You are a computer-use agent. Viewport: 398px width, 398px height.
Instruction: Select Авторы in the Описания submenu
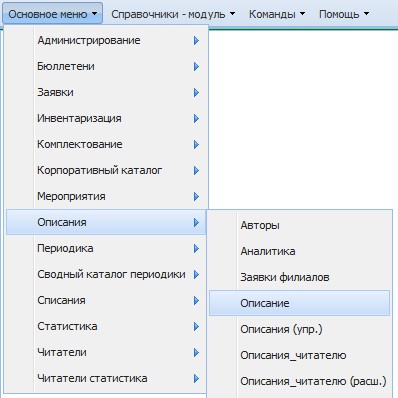299,225
